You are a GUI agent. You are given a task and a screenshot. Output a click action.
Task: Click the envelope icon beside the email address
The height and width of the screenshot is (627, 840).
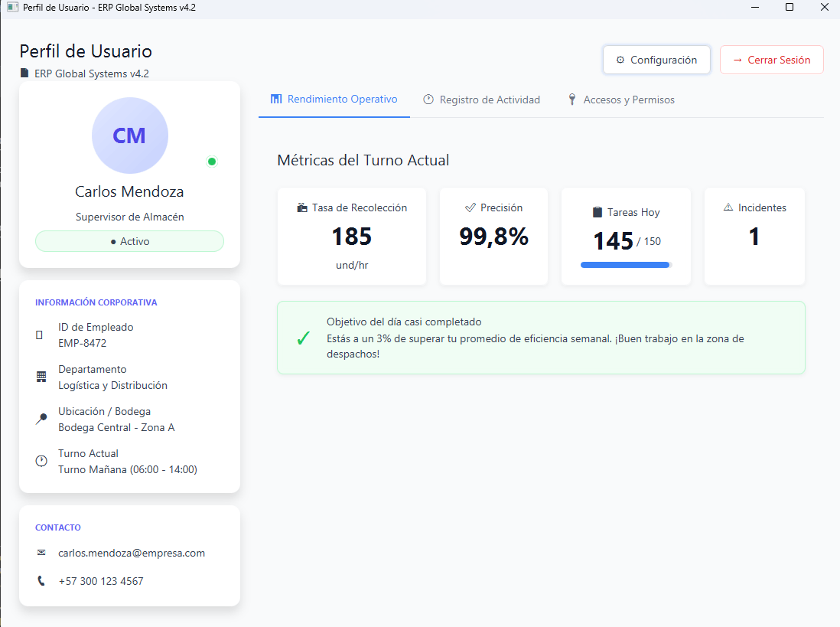coord(41,553)
